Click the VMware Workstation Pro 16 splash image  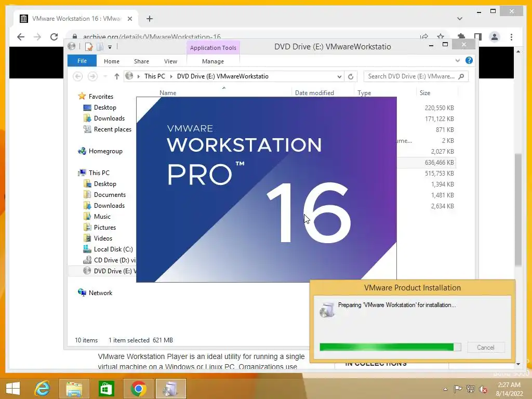coord(267,189)
